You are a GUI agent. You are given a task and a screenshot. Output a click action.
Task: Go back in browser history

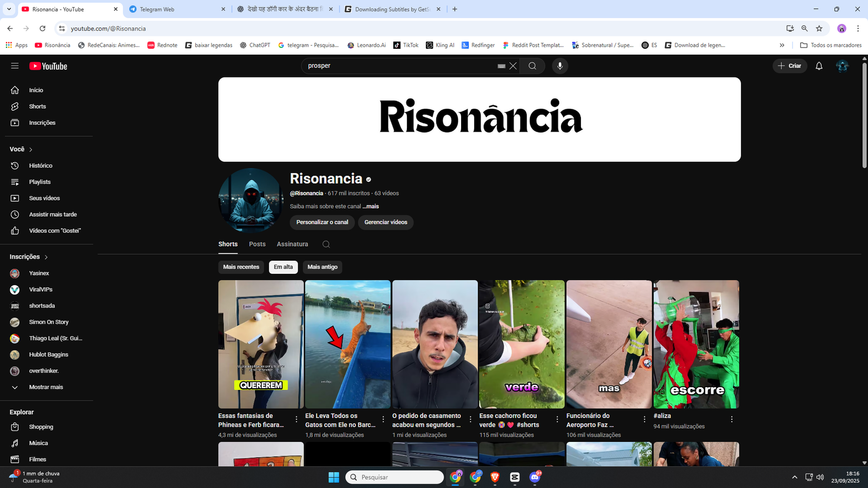10,28
